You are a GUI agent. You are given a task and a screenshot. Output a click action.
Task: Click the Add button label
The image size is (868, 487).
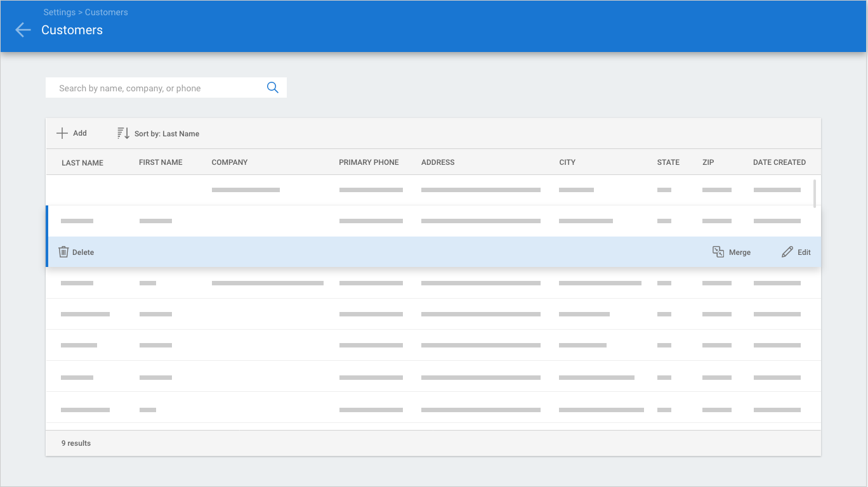[x=80, y=133]
